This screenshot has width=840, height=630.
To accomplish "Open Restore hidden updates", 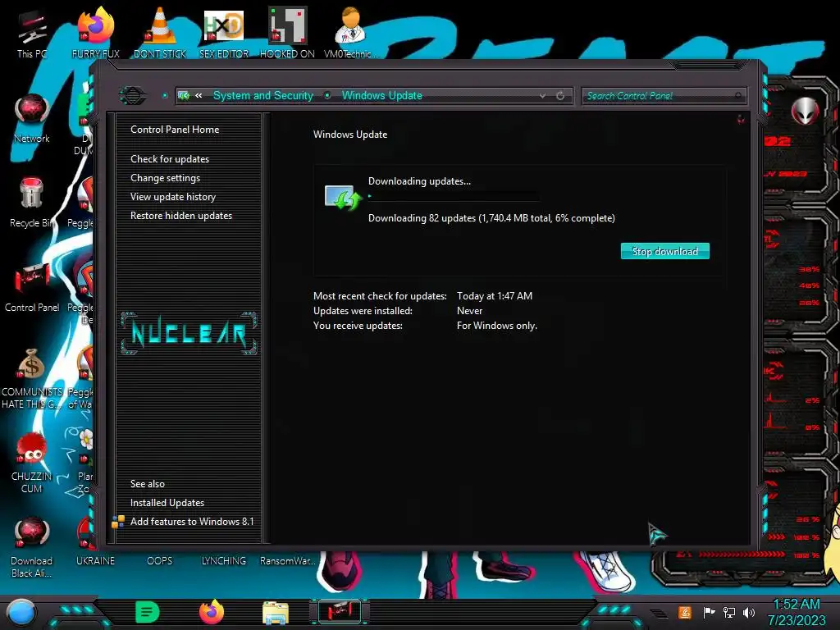I will [181, 216].
